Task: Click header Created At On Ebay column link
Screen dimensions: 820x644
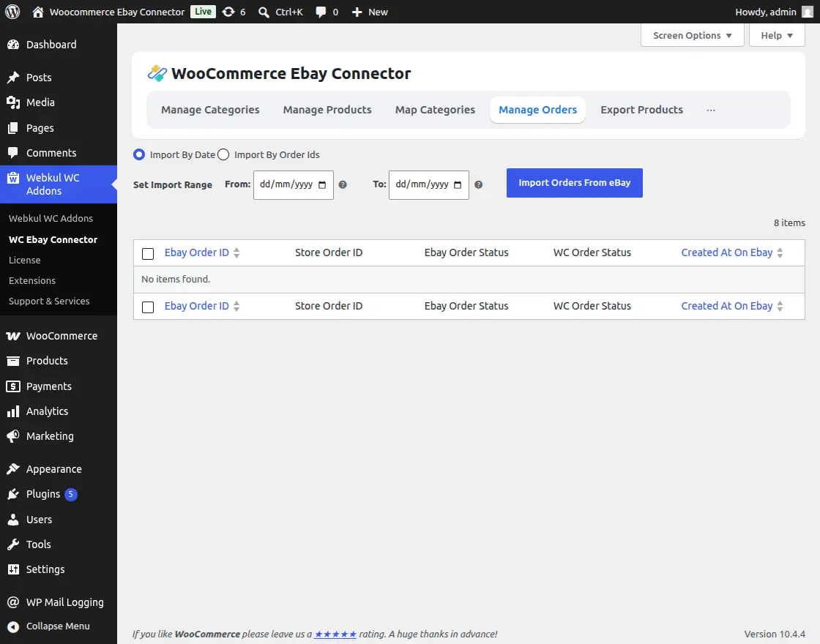Action: pyautogui.click(x=726, y=252)
